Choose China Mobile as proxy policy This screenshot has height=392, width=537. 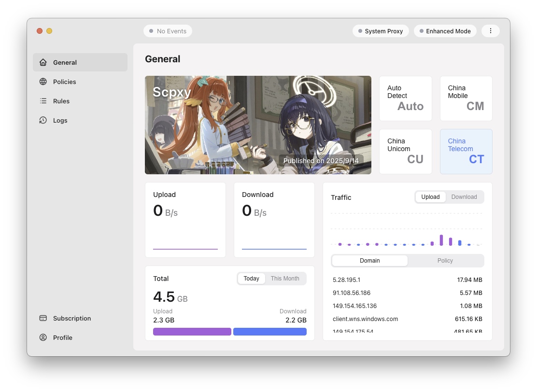tap(466, 98)
